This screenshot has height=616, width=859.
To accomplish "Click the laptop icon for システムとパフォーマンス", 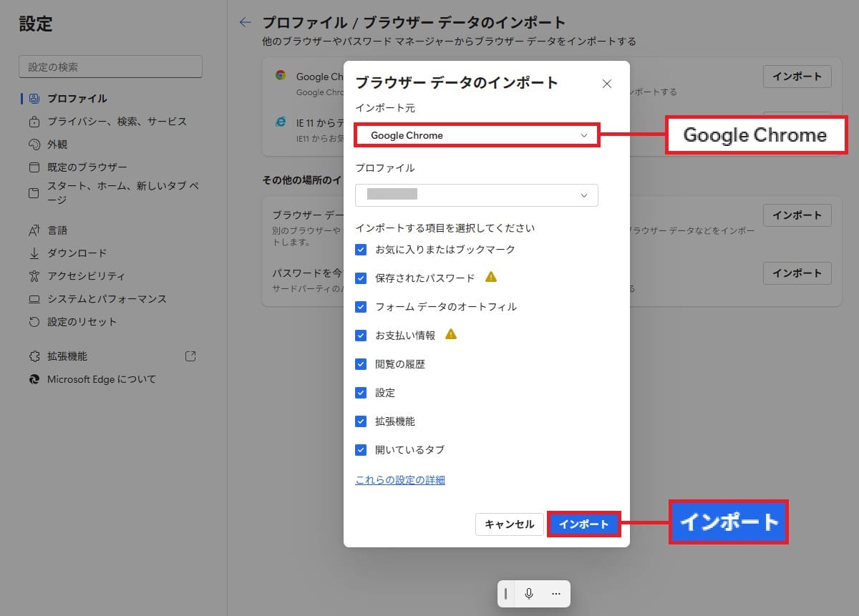I will point(34,299).
